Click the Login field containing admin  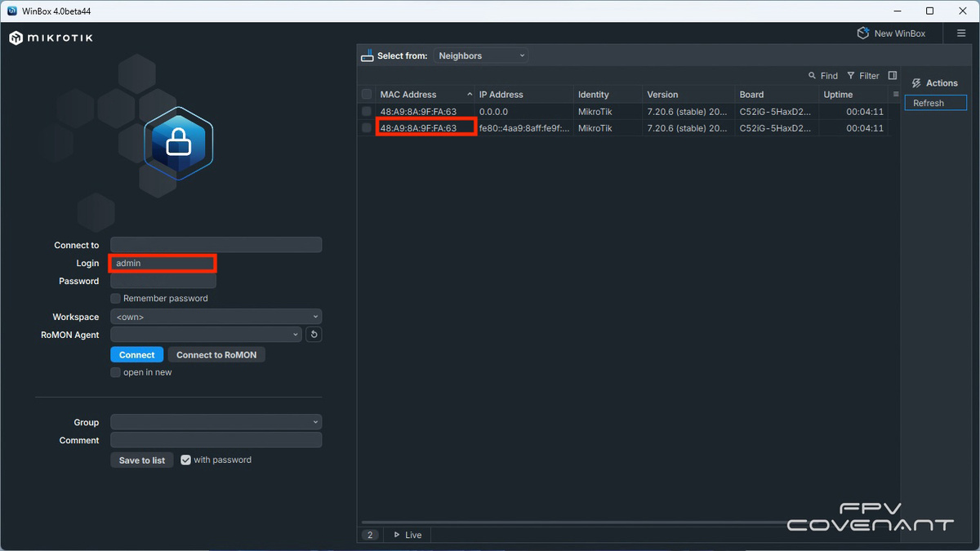pos(163,263)
